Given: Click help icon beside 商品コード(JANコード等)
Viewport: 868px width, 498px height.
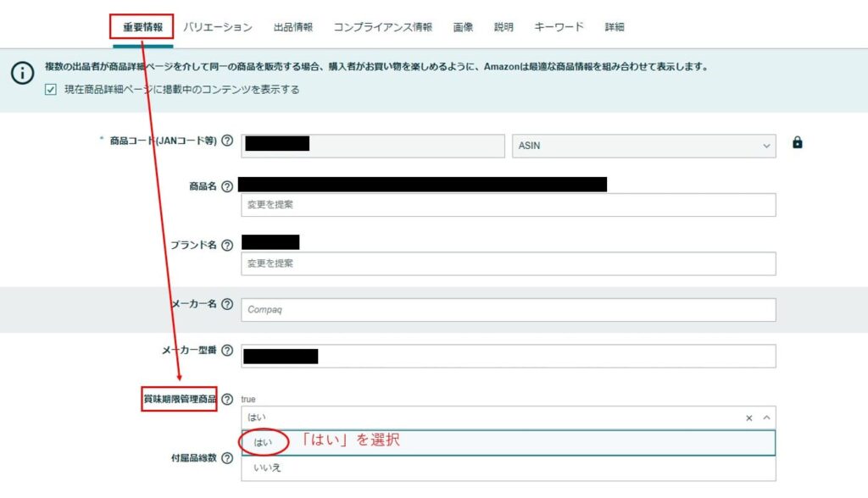Looking at the screenshot, I should [x=227, y=141].
